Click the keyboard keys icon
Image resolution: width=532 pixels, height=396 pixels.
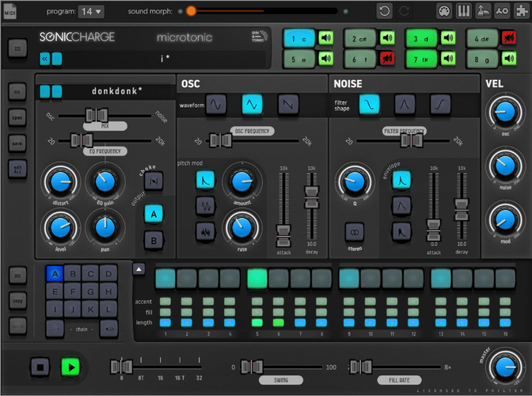coord(463,11)
